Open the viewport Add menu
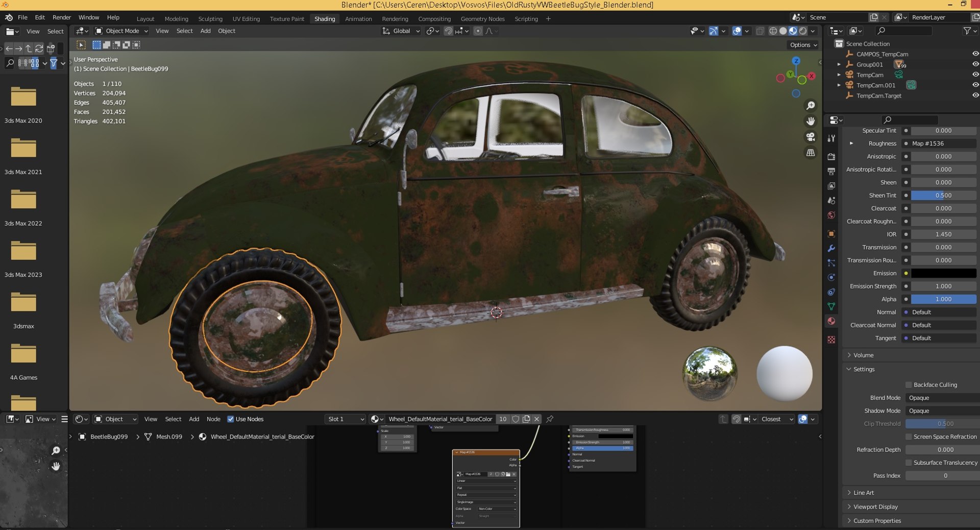The height and width of the screenshot is (530, 980). 205,31
